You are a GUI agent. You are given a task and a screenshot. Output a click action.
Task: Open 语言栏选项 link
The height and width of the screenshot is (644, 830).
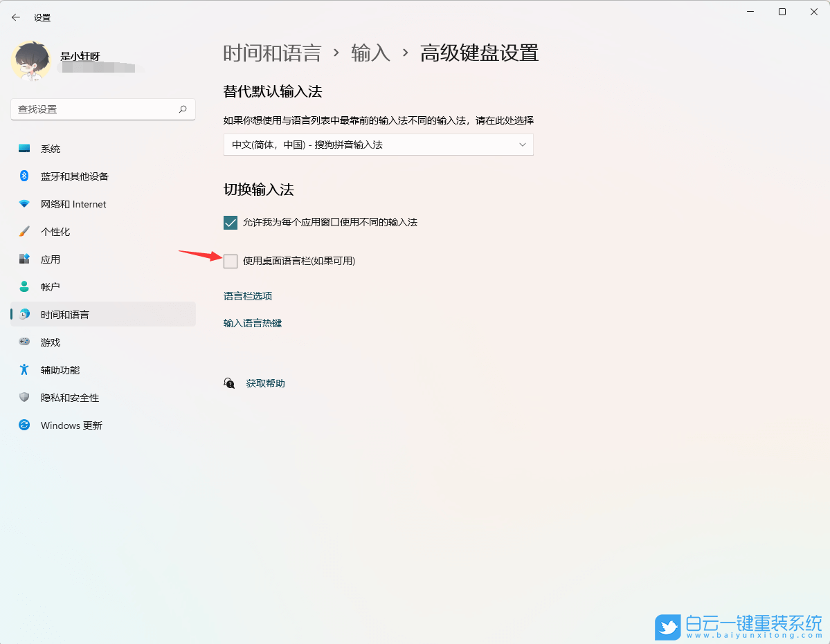click(247, 295)
